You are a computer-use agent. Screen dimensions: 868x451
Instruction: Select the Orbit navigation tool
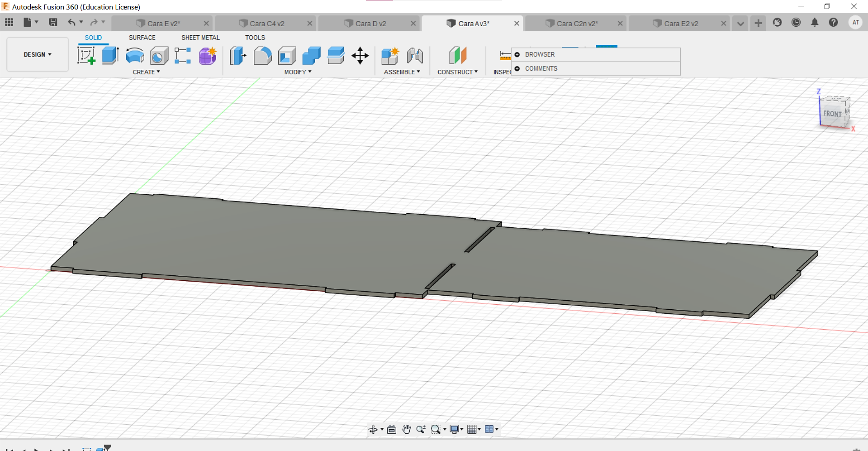pyautogui.click(x=373, y=429)
